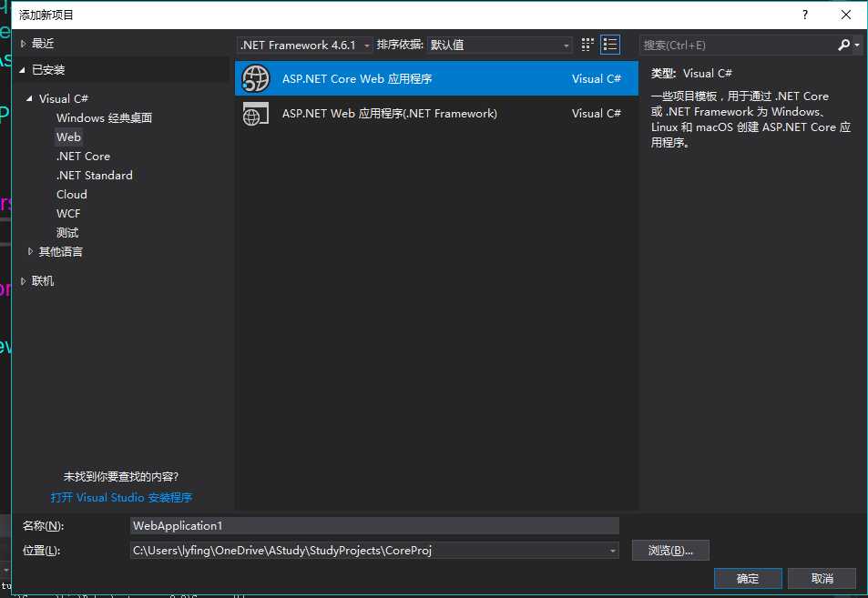The image size is (868, 598).
Task: Click the 类型: Visual C# description text
Action: 691,73
